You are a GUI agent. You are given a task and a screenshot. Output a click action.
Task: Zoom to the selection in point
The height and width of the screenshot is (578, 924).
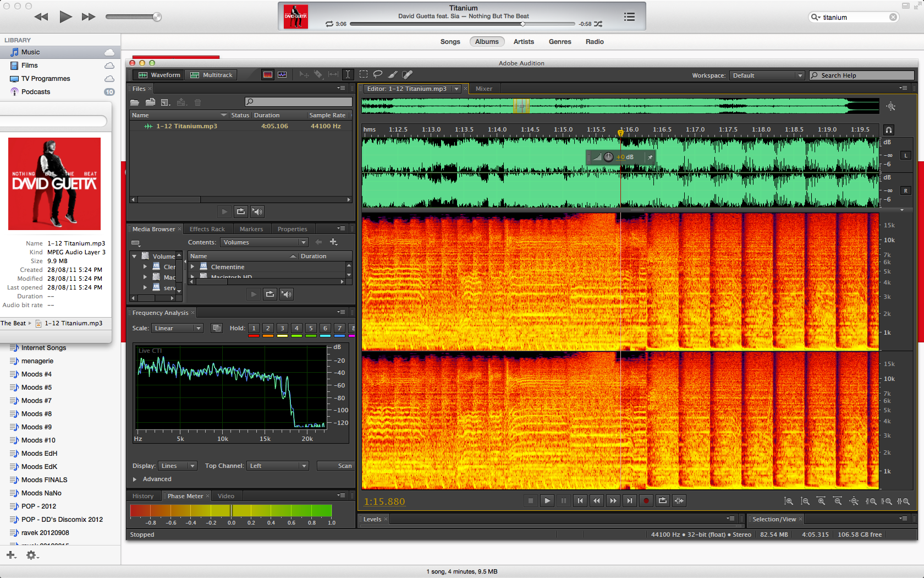click(871, 501)
